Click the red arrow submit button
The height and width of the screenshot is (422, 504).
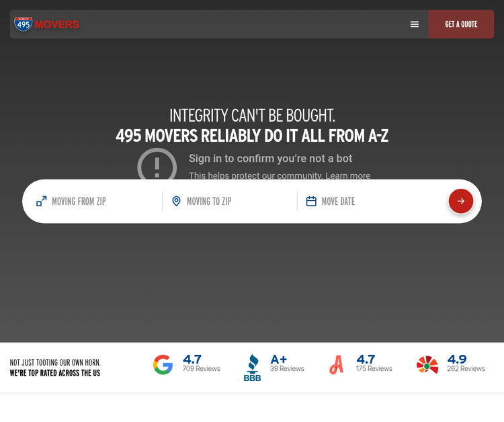point(460,201)
